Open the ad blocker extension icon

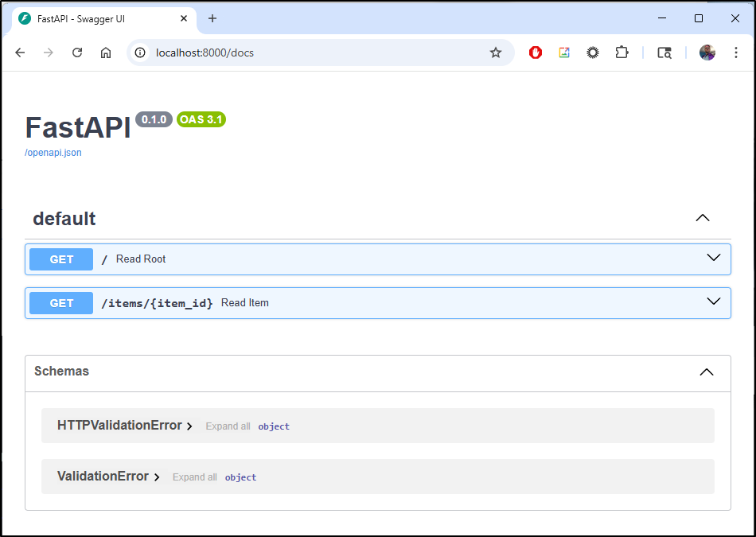point(535,53)
